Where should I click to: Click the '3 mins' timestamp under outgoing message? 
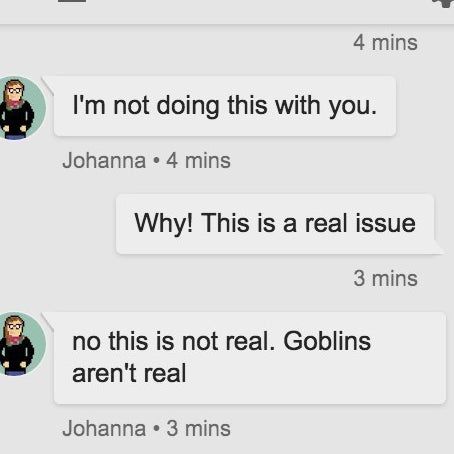385,278
